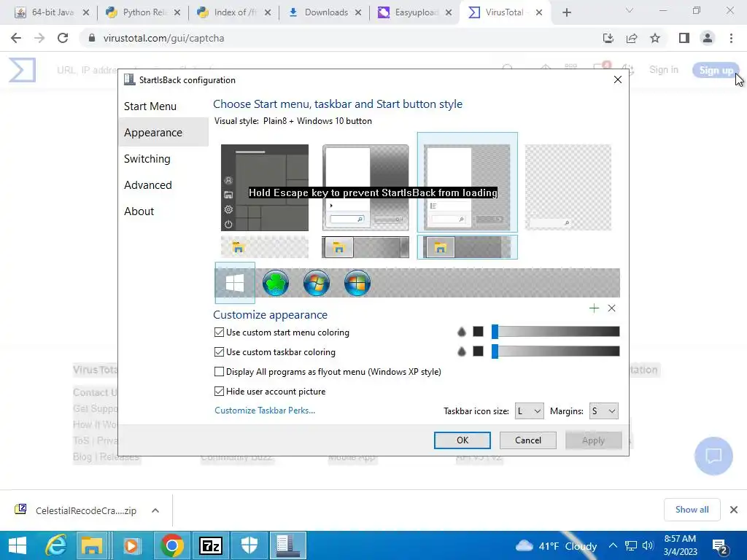Click VirusTotal Sign up button
Viewport: 747px width, 560px height.
[716, 71]
